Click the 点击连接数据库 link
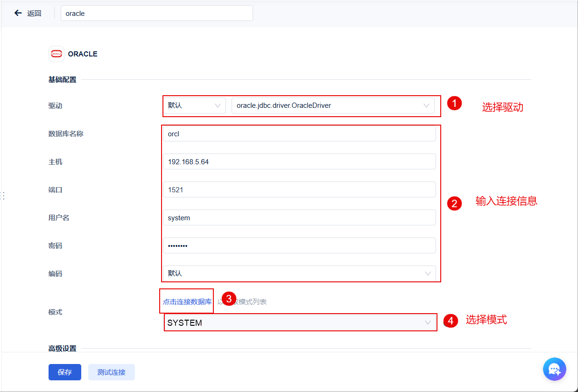 187,301
